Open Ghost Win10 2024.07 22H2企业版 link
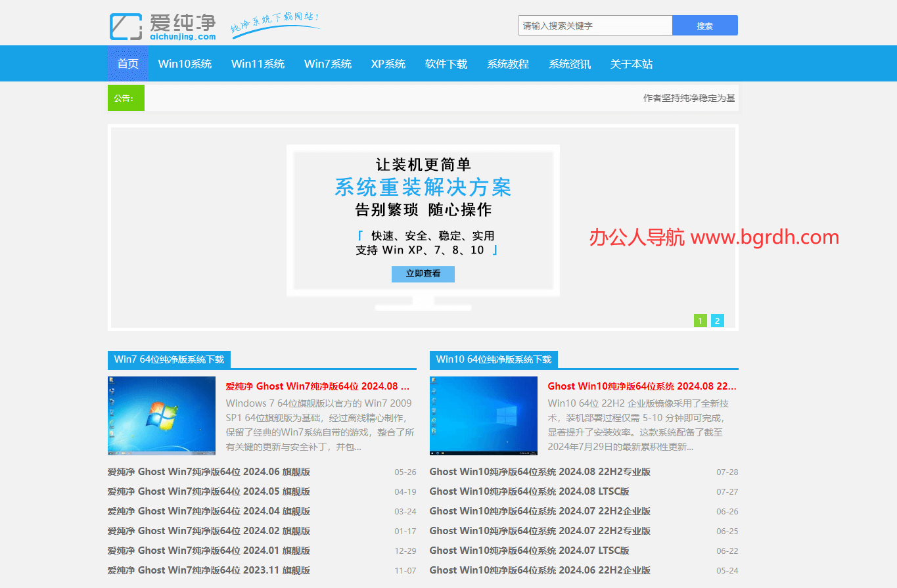 tap(540, 511)
